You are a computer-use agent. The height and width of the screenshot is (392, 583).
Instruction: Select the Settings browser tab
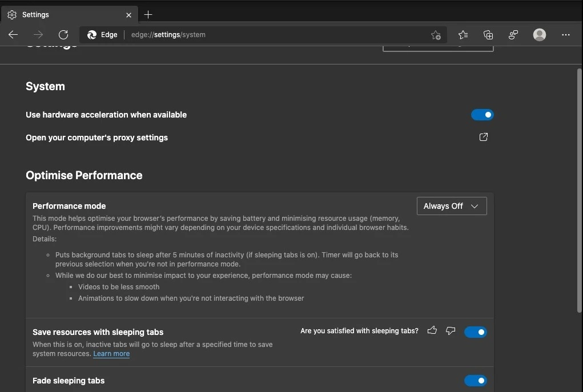pos(63,14)
